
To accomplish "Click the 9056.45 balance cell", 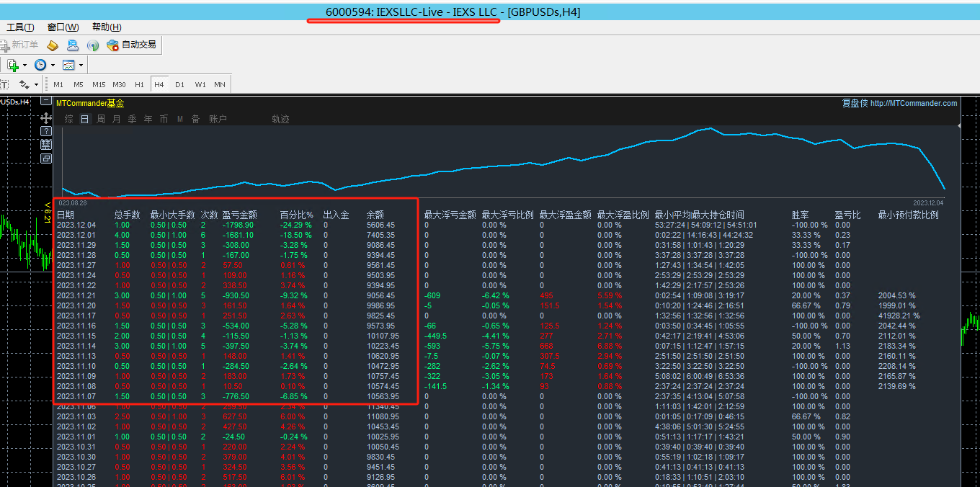I will pyautogui.click(x=380, y=295).
